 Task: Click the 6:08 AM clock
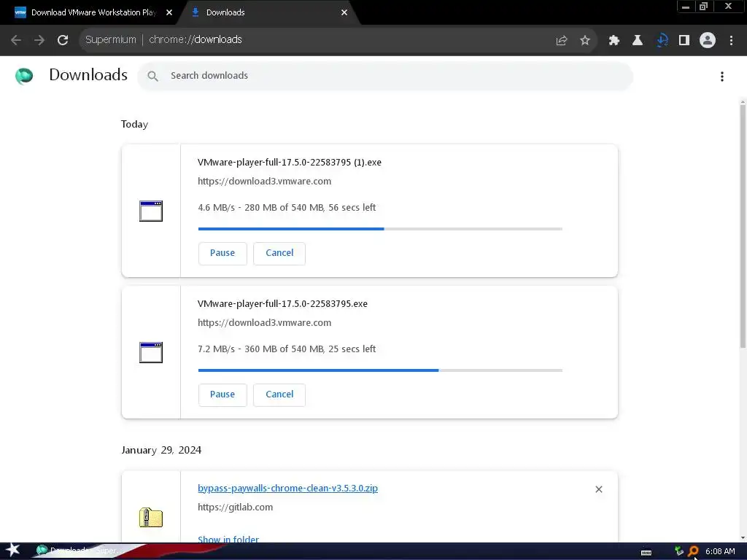pos(720,551)
